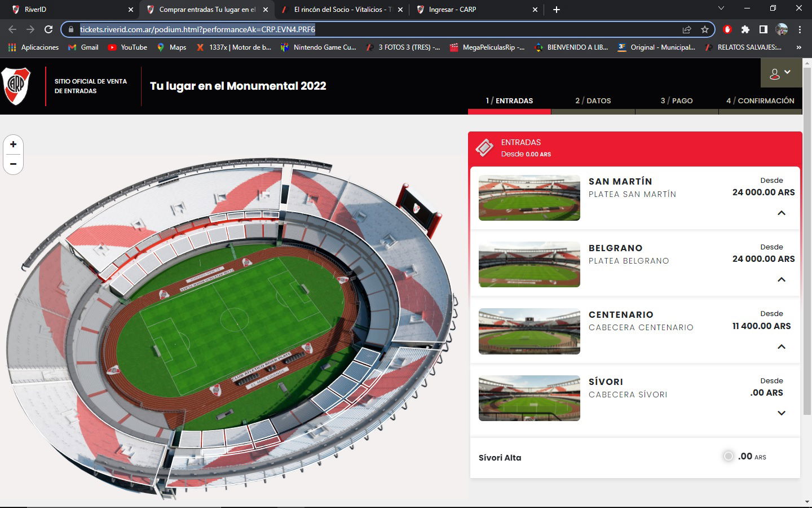The image size is (812, 508).
Task: Open the Chrome three-dot menu
Action: pos(800,29)
